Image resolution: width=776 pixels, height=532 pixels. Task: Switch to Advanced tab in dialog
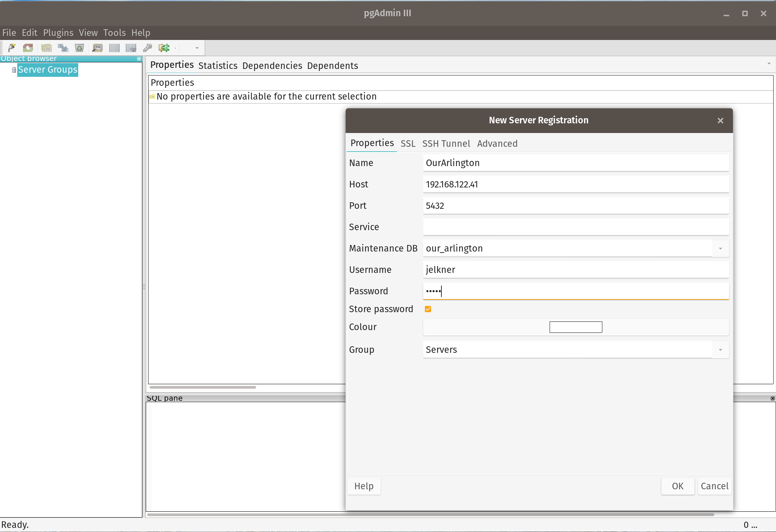[497, 143]
